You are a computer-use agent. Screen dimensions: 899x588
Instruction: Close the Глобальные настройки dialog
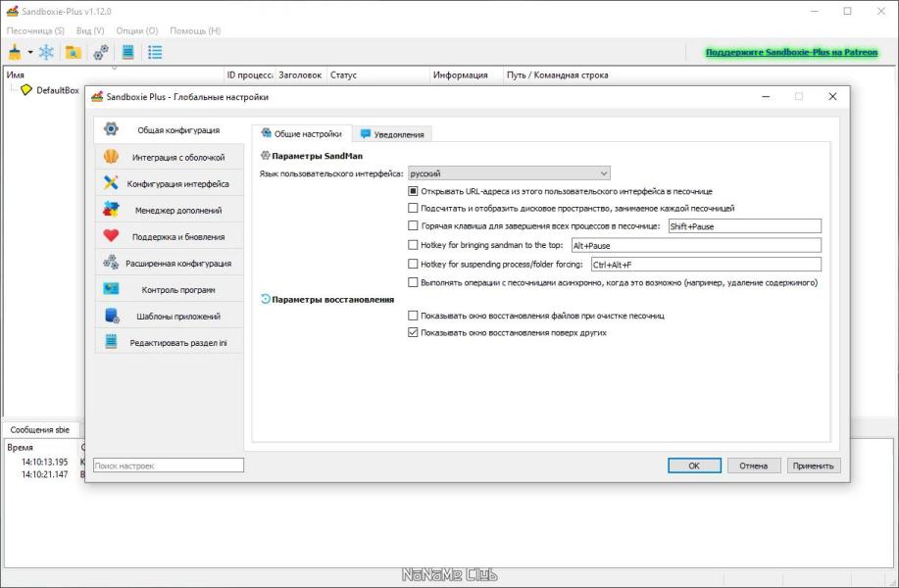pyautogui.click(x=832, y=96)
